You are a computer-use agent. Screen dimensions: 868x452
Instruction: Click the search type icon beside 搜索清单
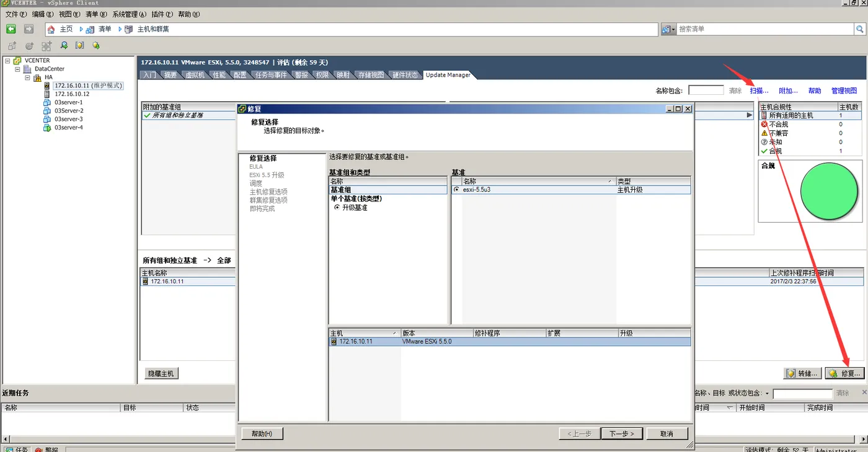[x=666, y=29]
